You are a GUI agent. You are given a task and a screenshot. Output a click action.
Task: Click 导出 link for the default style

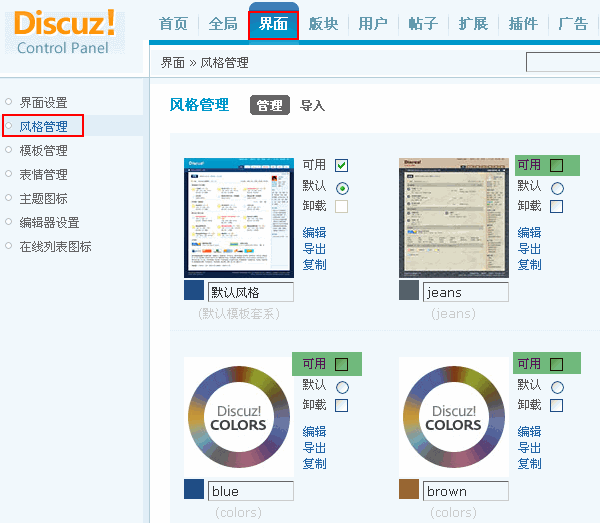pyautogui.click(x=315, y=248)
